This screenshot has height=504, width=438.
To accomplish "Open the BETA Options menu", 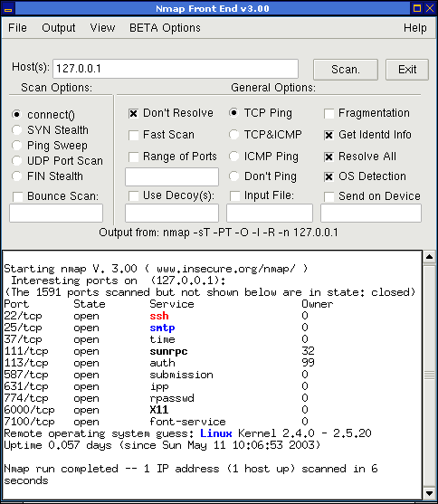I will [x=165, y=28].
